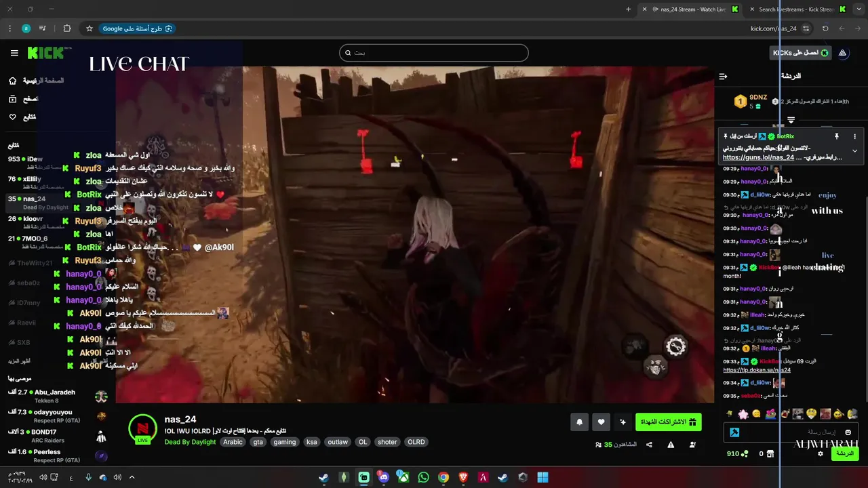Open Chrome from the taskbar

tap(443, 477)
